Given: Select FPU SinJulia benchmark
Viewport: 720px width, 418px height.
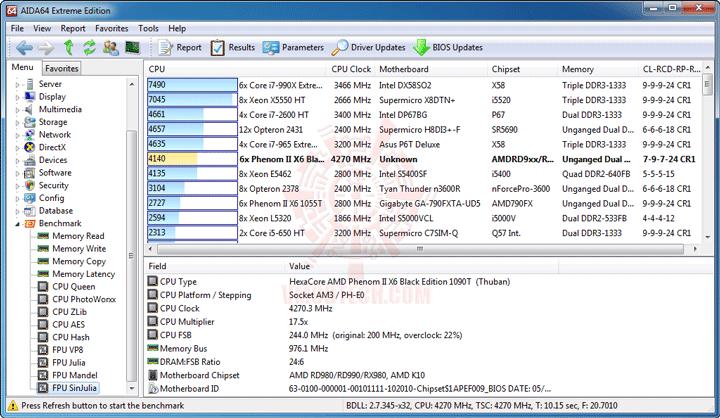Looking at the screenshot, I should point(74,388).
